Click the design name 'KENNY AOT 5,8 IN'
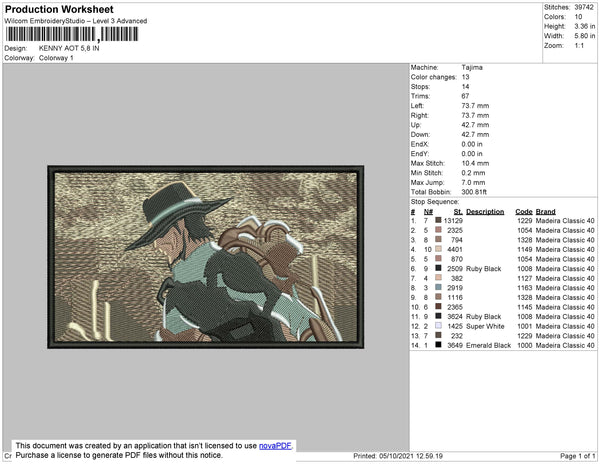 (69, 49)
